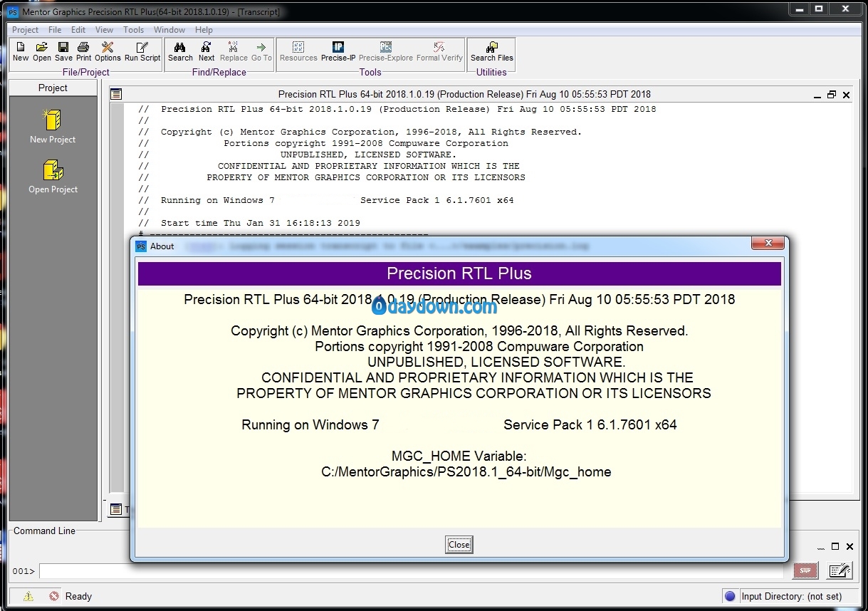Click the Next find icon
Viewport: 868px width, 611px height.
(x=206, y=47)
